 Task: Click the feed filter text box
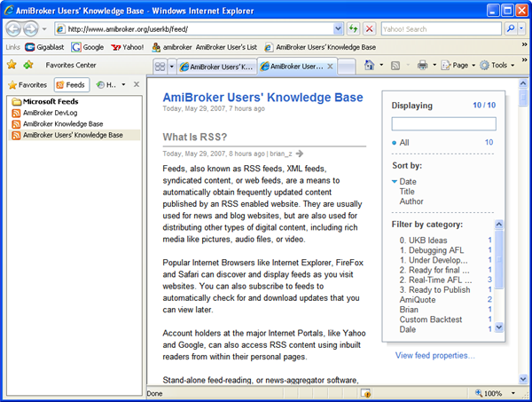pyautogui.click(x=443, y=123)
